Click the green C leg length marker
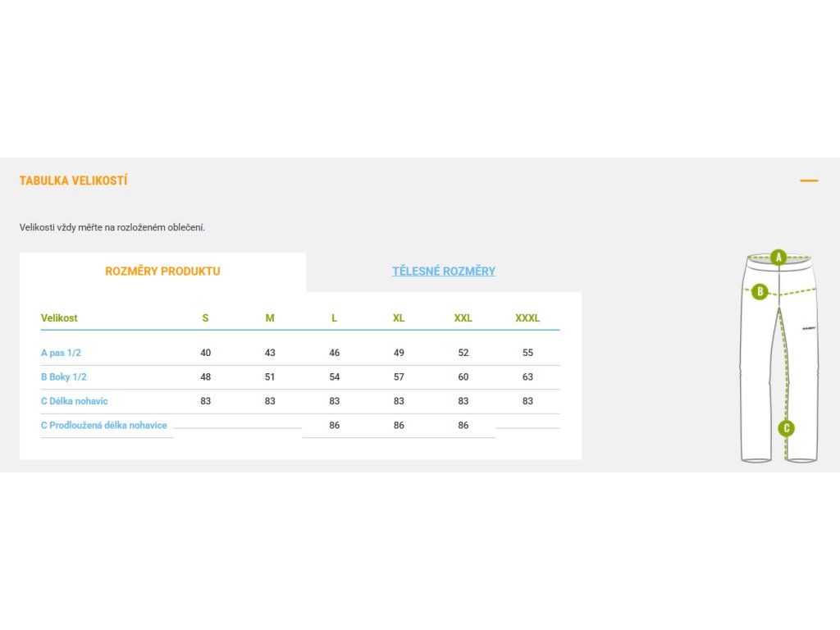The height and width of the screenshot is (630, 840). 786,428
